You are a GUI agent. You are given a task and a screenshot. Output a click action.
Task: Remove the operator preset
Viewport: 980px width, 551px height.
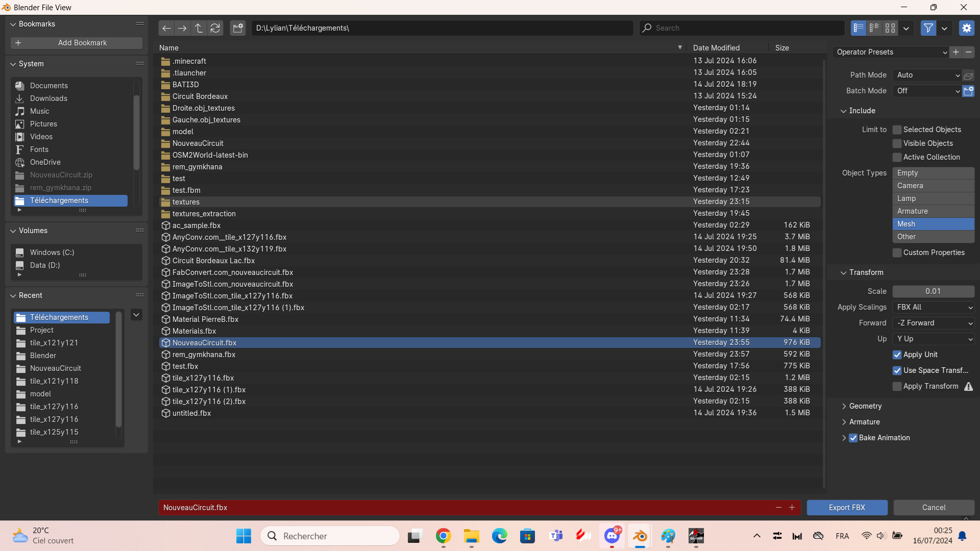(969, 52)
